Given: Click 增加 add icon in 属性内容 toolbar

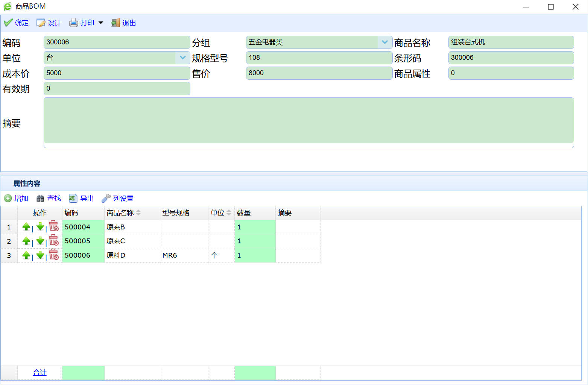Looking at the screenshot, I should click(x=8, y=198).
